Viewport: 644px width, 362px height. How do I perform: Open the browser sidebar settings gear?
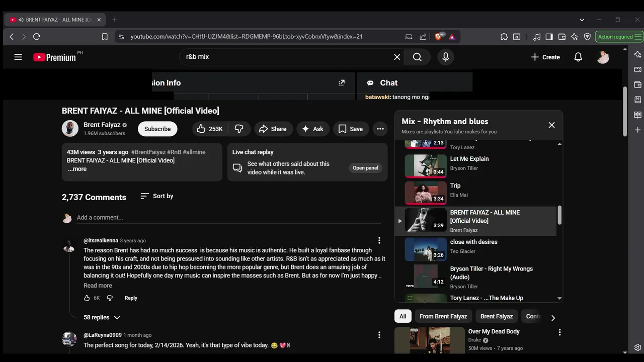637,347
